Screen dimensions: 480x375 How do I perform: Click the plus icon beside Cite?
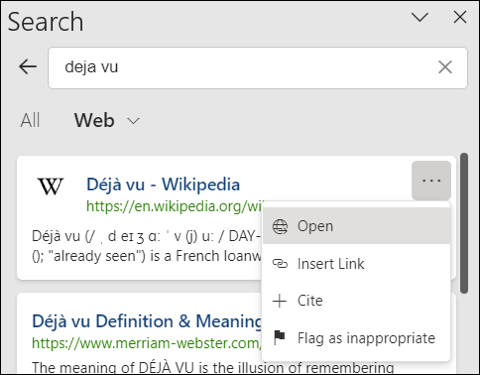[280, 301]
